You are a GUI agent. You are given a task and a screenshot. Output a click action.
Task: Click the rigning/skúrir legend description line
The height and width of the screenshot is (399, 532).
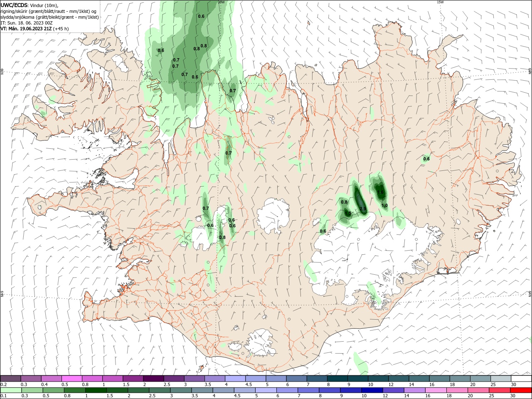[48, 11]
